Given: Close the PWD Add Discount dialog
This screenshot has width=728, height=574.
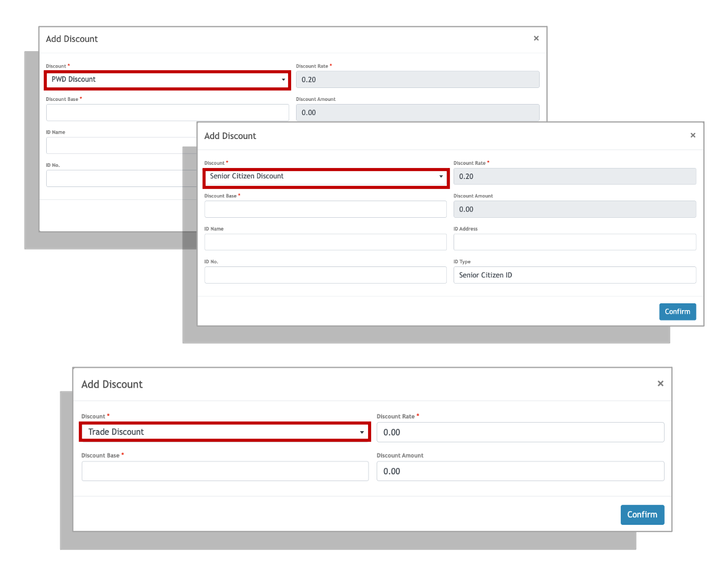Looking at the screenshot, I should [536, 39].
